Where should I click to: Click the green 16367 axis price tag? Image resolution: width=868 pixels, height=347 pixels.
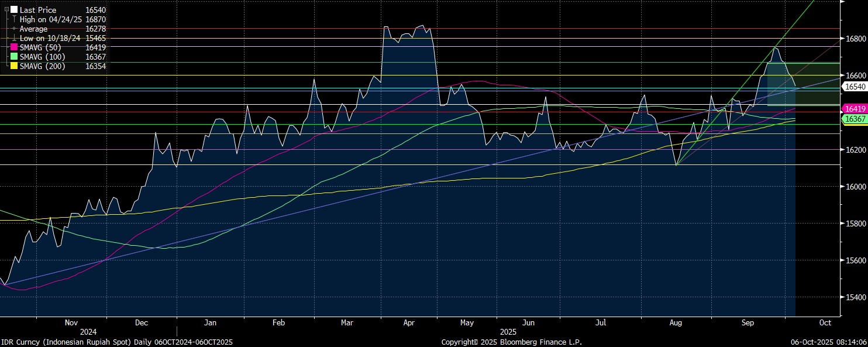pos(854,119)
